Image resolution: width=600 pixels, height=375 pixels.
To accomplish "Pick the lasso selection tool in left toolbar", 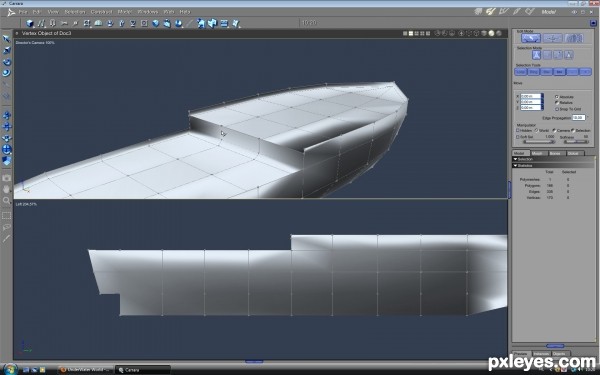I will click(7, 227).
